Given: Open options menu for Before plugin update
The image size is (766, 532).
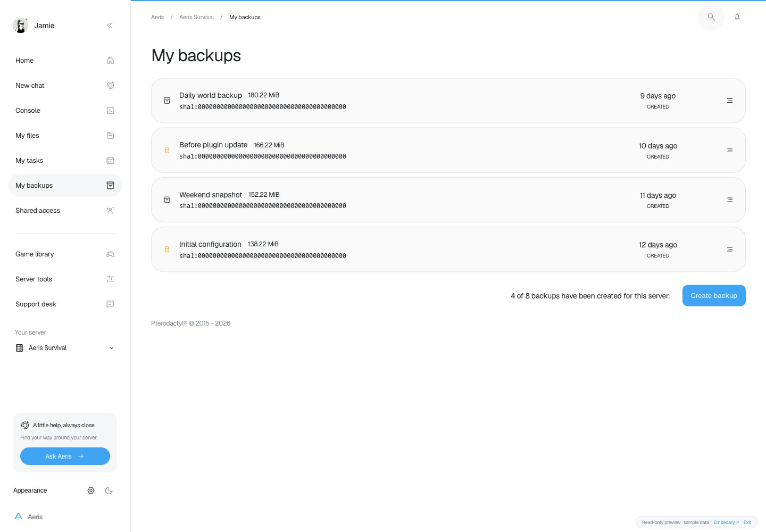Looking at the screenshot, I should coord(730,150).
